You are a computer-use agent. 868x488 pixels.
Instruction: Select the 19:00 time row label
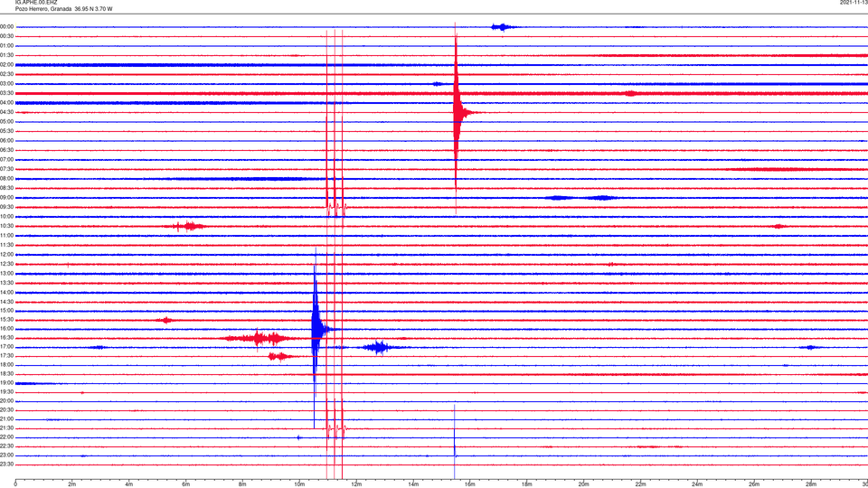pos(7,383)
